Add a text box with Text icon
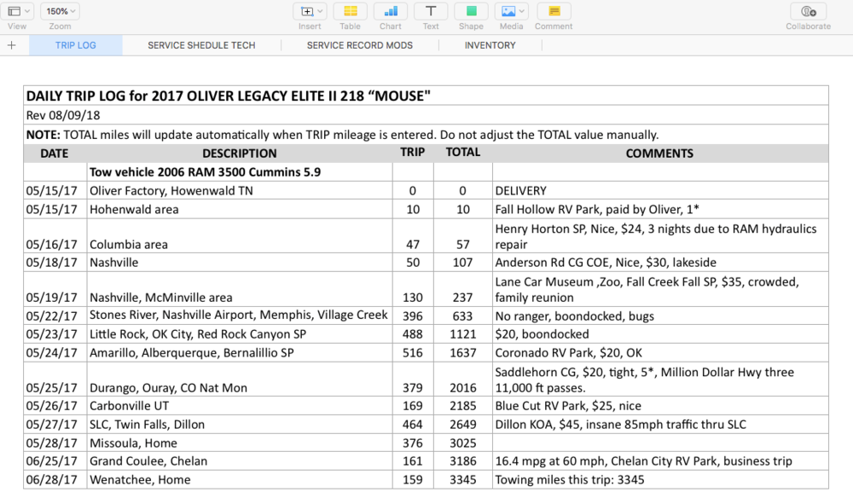Screen dimensions: 853x504 pos(431,11)
